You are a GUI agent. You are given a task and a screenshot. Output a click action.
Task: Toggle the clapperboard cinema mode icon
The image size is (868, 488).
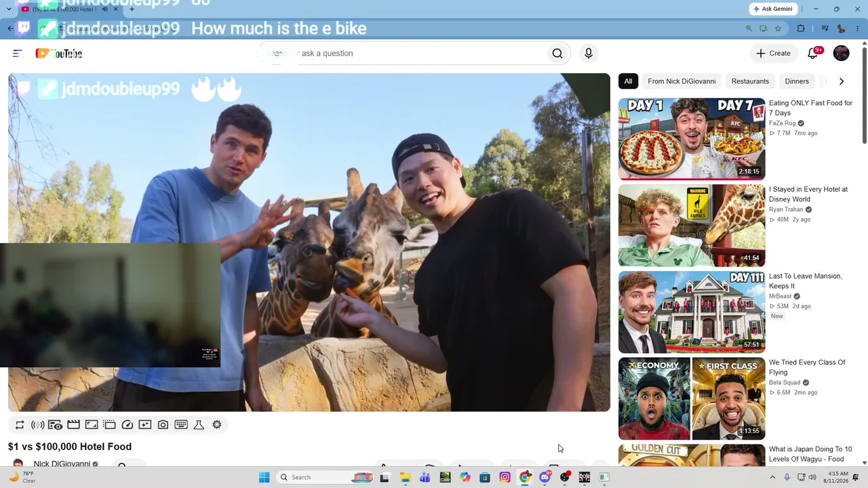click(x=73, y=425)
